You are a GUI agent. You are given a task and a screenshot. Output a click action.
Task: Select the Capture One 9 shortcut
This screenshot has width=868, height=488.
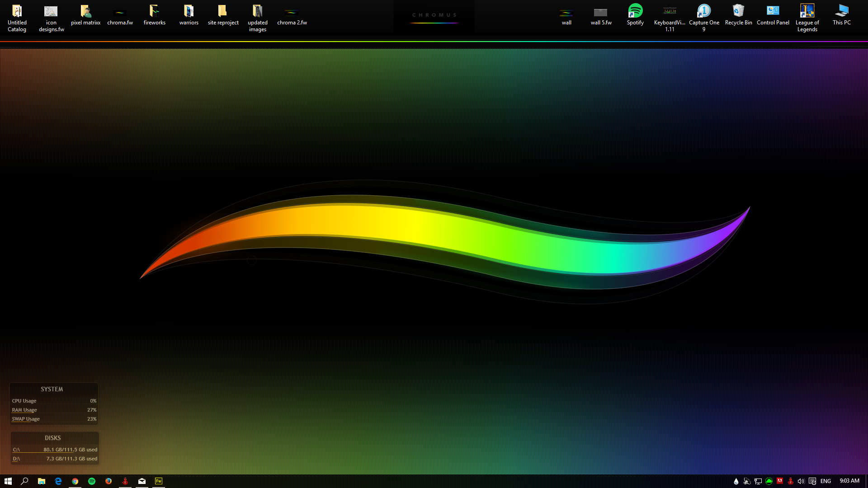704,18
